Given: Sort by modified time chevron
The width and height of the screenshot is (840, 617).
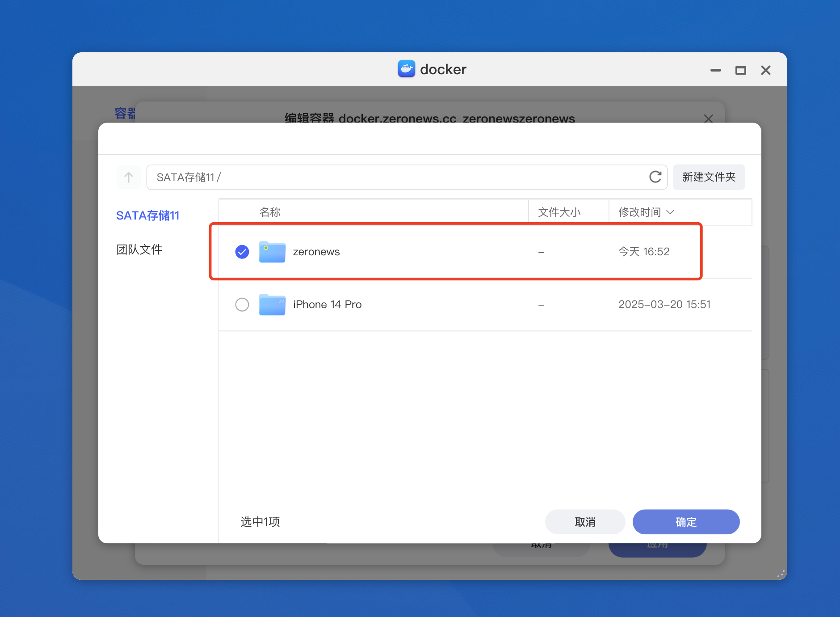Looking at the screenshot, I should pos(670,212).
